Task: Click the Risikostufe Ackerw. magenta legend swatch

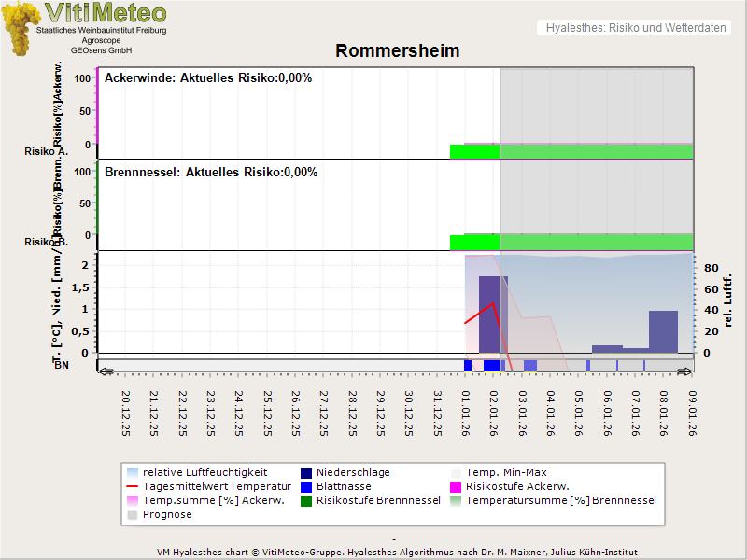Action: point(457,486)
